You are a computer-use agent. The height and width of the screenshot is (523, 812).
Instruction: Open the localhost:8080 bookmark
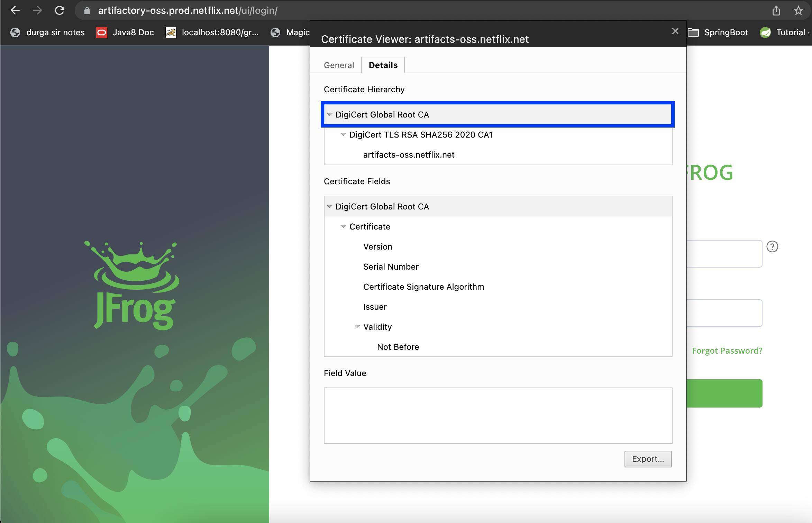[x=212, y=32]
